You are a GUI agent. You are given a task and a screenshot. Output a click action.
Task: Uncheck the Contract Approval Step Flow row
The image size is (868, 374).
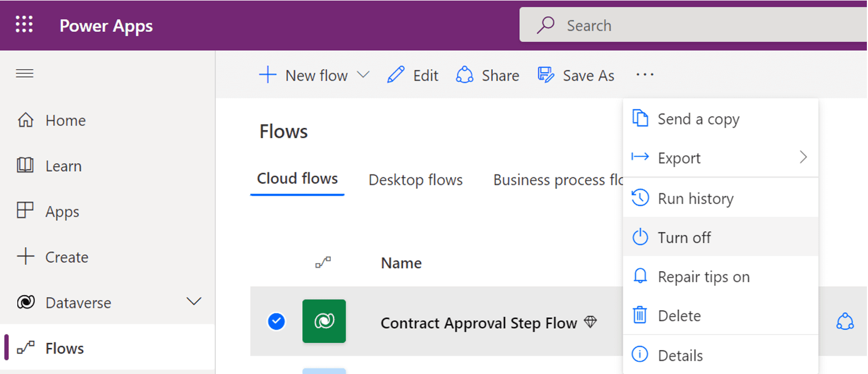click(x=276, y=321)
